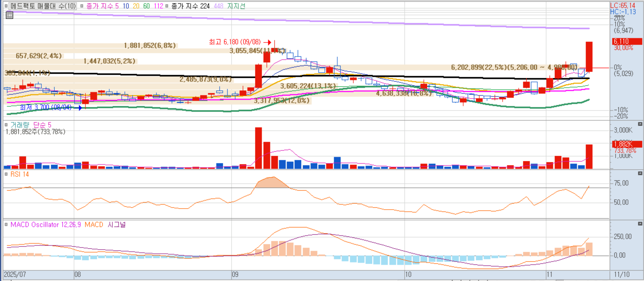This screenshot has height=281, width=644.
Task: Click the 250,00 MACD axis value
Action: (x=623, y=236)
